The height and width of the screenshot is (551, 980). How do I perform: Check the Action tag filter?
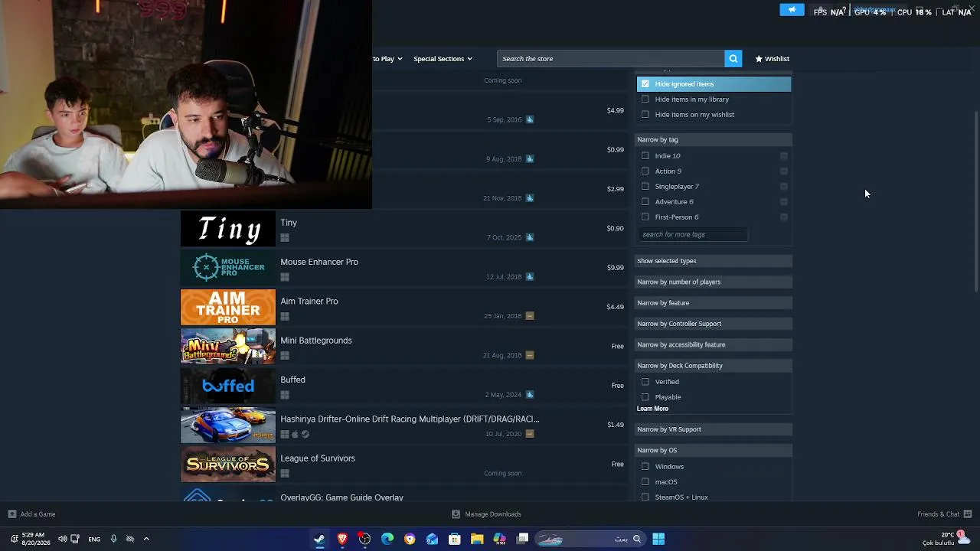(645, 171)
